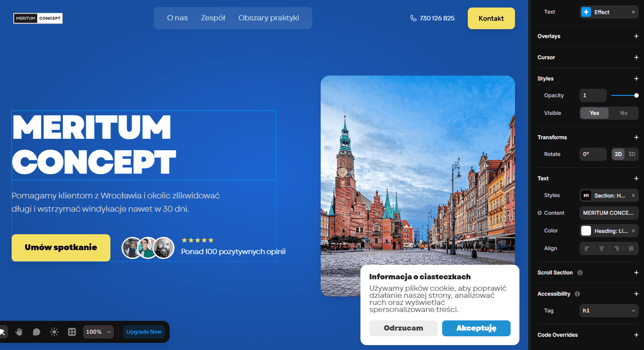Open the h1 Tag dropdown
The height and width of the screenshot is (350, 644).
[x=609, y=311]
